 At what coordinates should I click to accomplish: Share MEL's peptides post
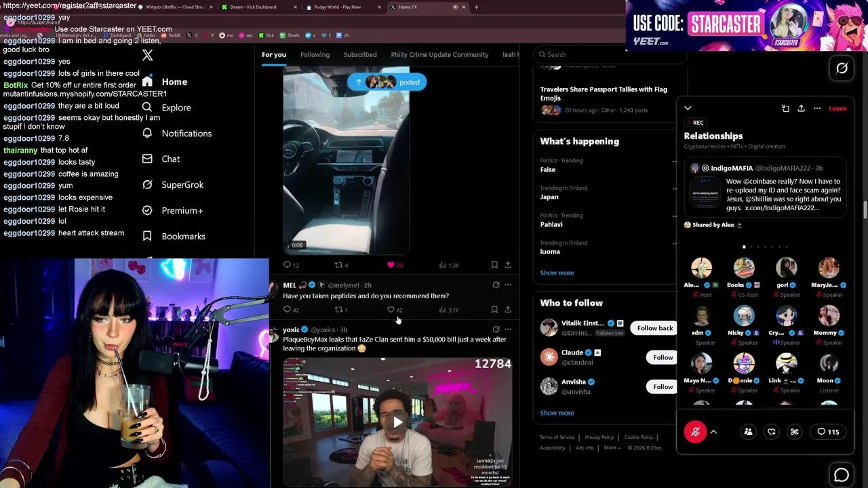point(508,310)
